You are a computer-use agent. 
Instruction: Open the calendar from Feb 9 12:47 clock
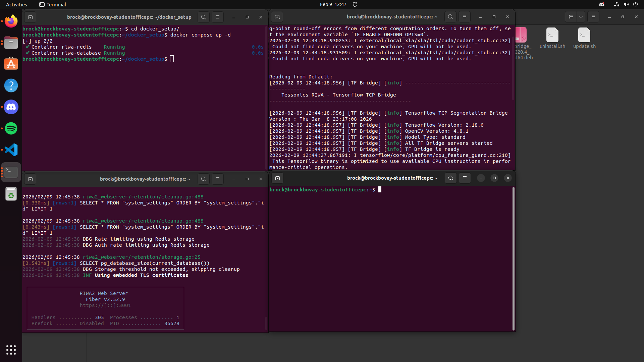pos(333,4)
